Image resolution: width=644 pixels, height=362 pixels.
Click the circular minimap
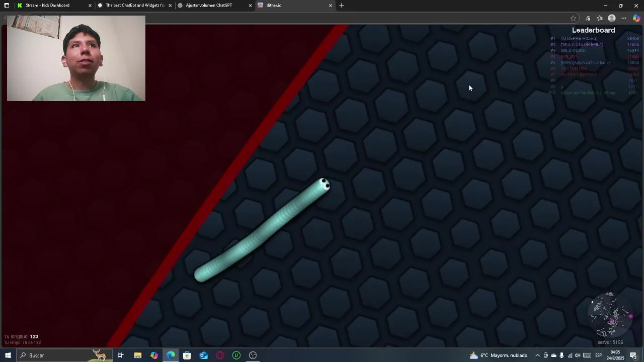(610, 315)
